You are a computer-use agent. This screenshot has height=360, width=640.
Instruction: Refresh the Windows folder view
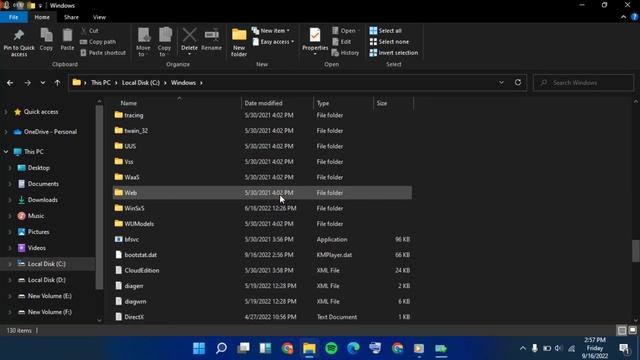tap(518, 82)
